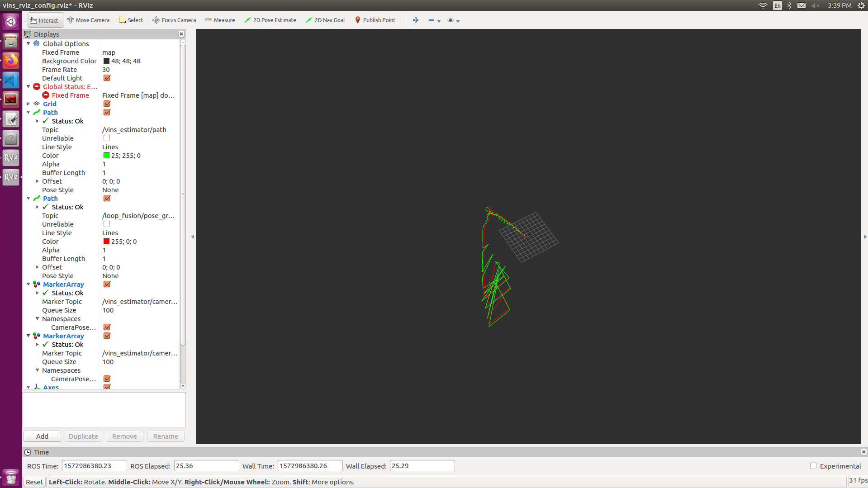Activate the Move Camera tool
The image size is (868, 488).
pos(88,20)
